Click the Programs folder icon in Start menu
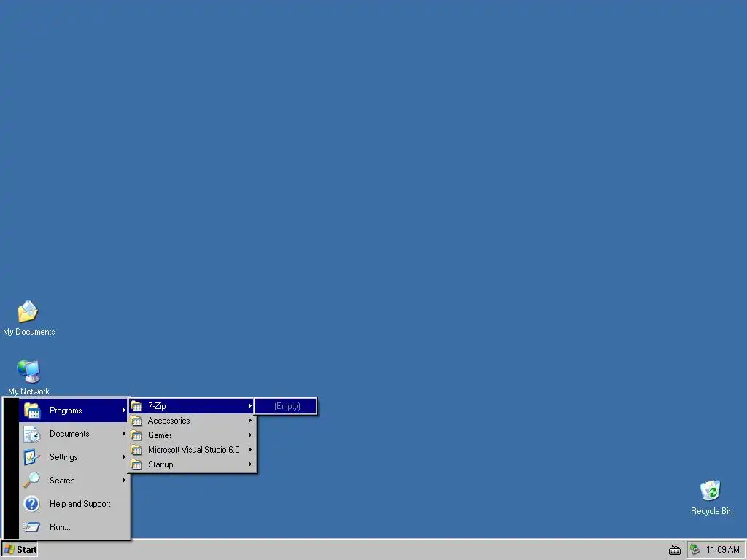747x560 pixels. click(32, 411)
